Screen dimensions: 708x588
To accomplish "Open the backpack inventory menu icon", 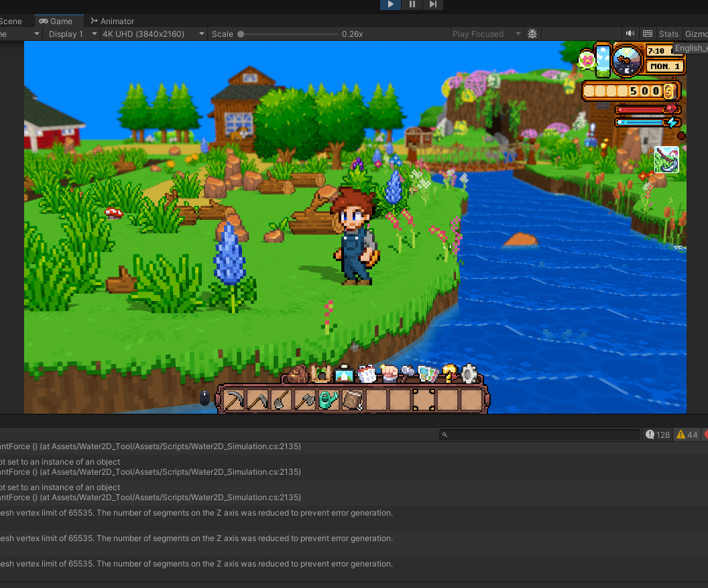I will click(x=298, y=373).
